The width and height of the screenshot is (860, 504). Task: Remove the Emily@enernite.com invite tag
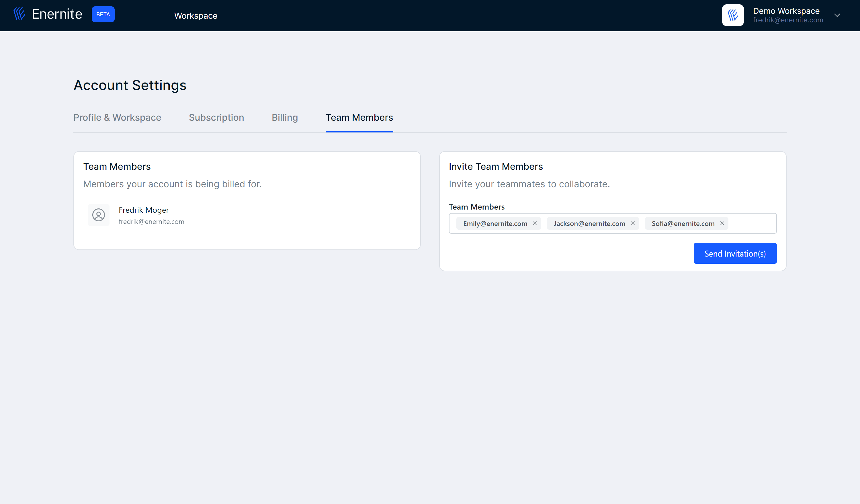[x=535, y=224]
